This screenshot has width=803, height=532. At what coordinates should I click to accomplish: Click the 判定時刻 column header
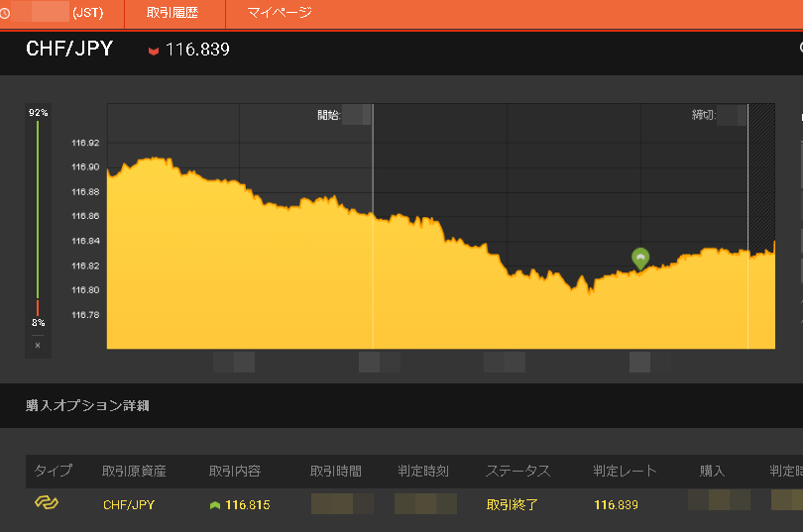(x=423, y=471)
